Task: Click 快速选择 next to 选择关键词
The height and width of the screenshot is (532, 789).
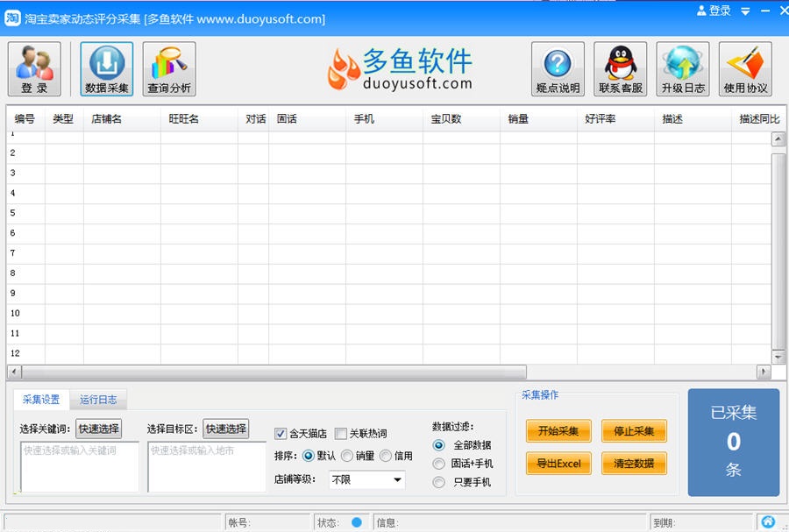Action: 98,429
